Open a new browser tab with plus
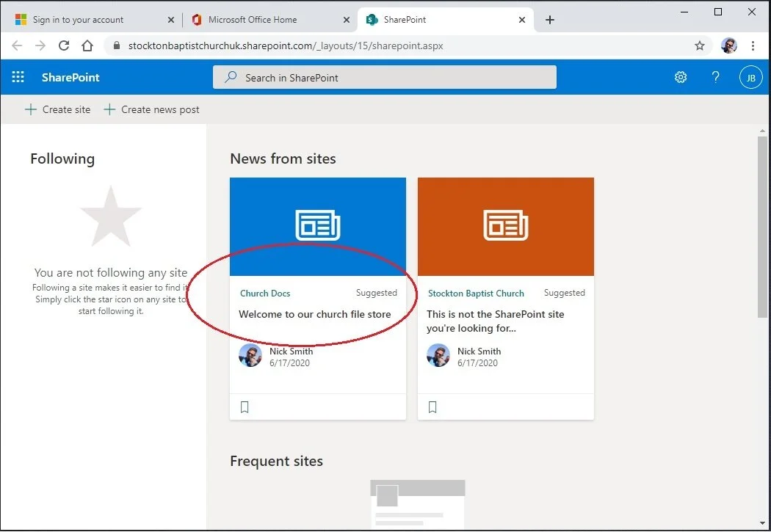This screenshot has width=771, height=532. coord(550,20)
